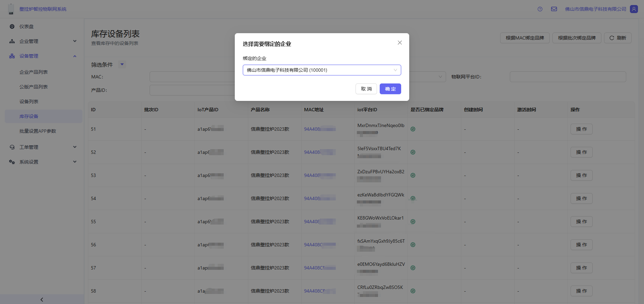Click the 取消 cancel button
This screenshot has height=304, width=644.
[x=366, y=89]
